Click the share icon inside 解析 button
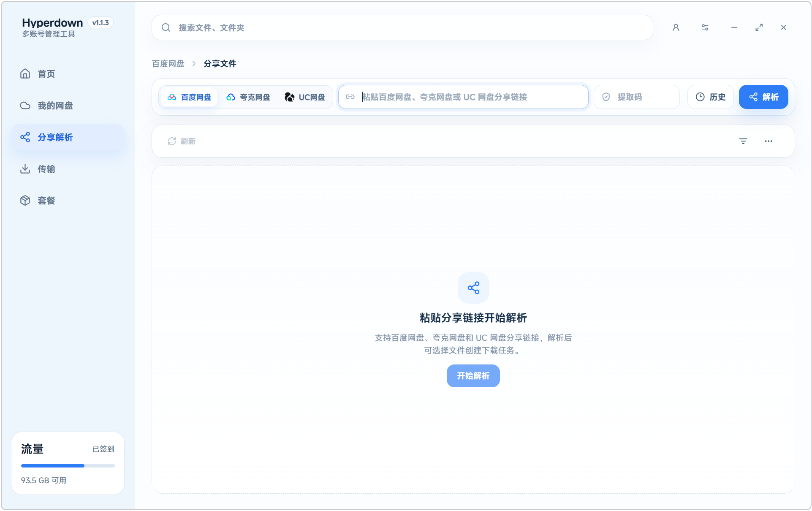Viewport: 812px width, 511px height. coord(753,97)
